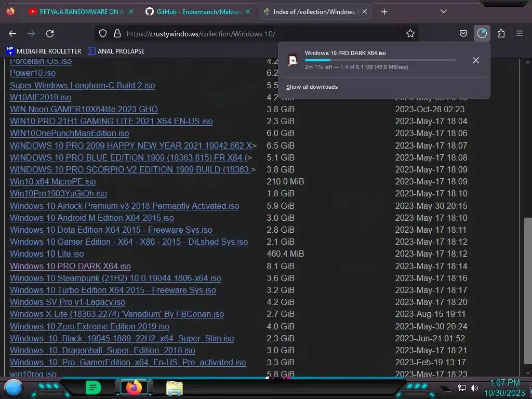
Task: Open Windows_10_Black_19045.1889 Super Slim iso
Action: 122,338
